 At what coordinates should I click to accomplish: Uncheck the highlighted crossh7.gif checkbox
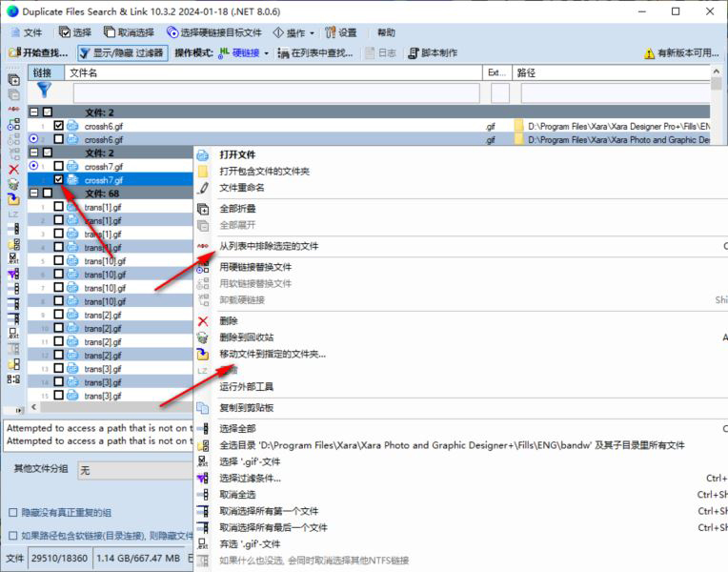coord(58,179)
